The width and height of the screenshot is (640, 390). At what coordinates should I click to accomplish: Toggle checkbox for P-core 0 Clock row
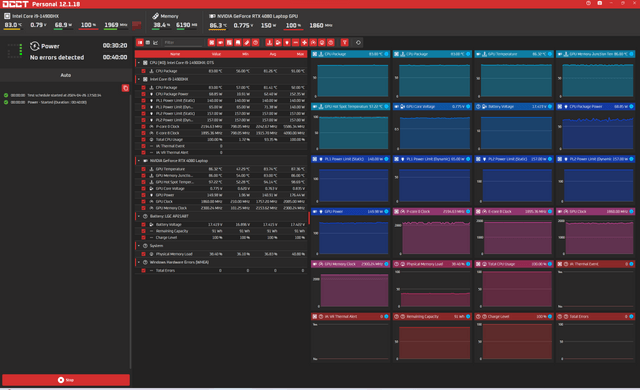tap(143, 126)
